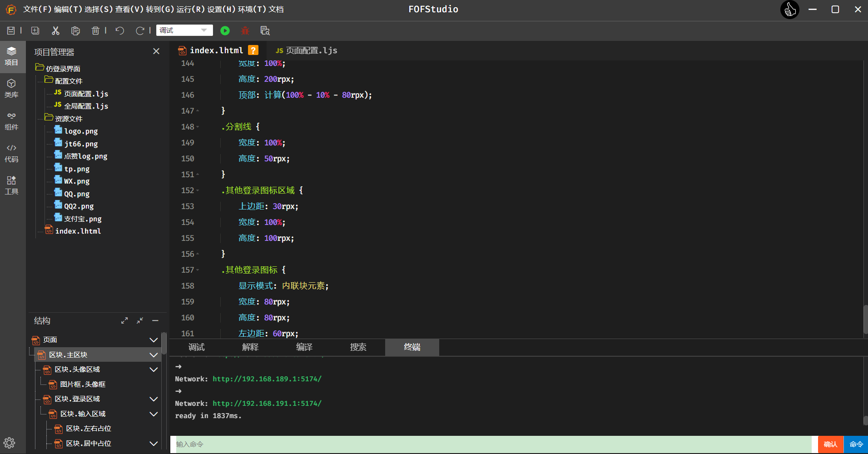
Task: Fold code block at line 152
Action: click(198, 190)
